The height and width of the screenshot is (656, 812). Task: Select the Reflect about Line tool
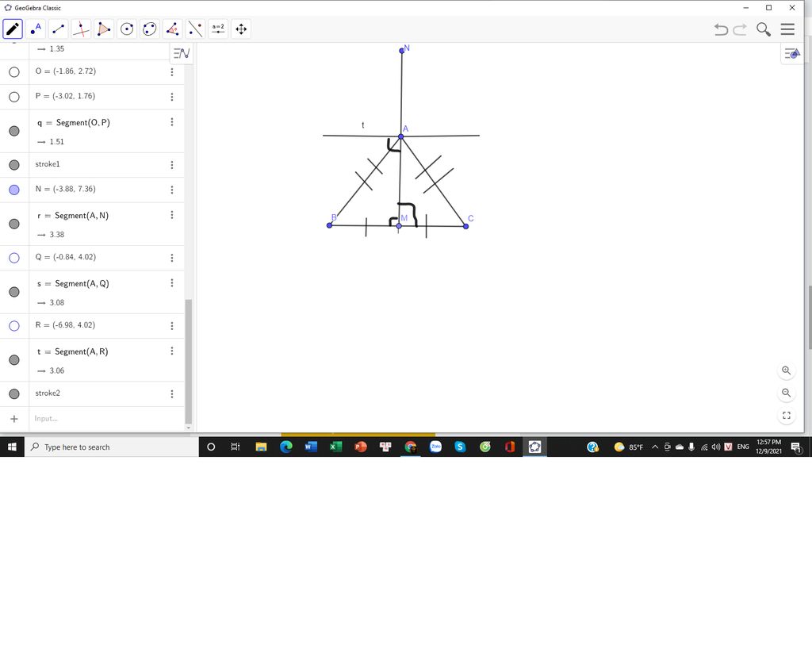[195, 29]
